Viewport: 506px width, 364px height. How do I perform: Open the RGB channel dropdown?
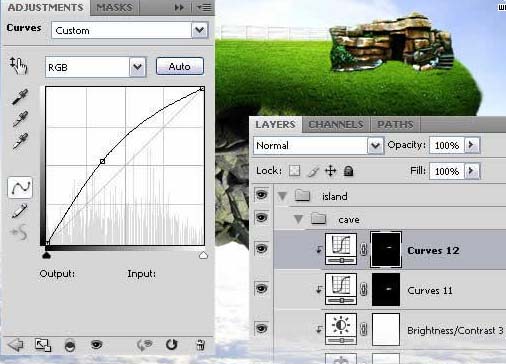[x=138, y=67]
